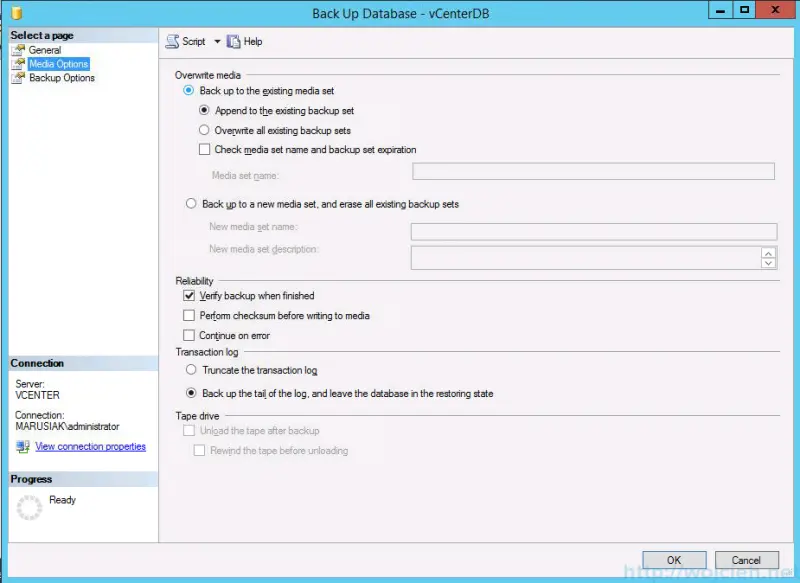The image size is (800, 583).
Task: Select 'Overwrite all existing backup sets'
Action: click(205, 129)
